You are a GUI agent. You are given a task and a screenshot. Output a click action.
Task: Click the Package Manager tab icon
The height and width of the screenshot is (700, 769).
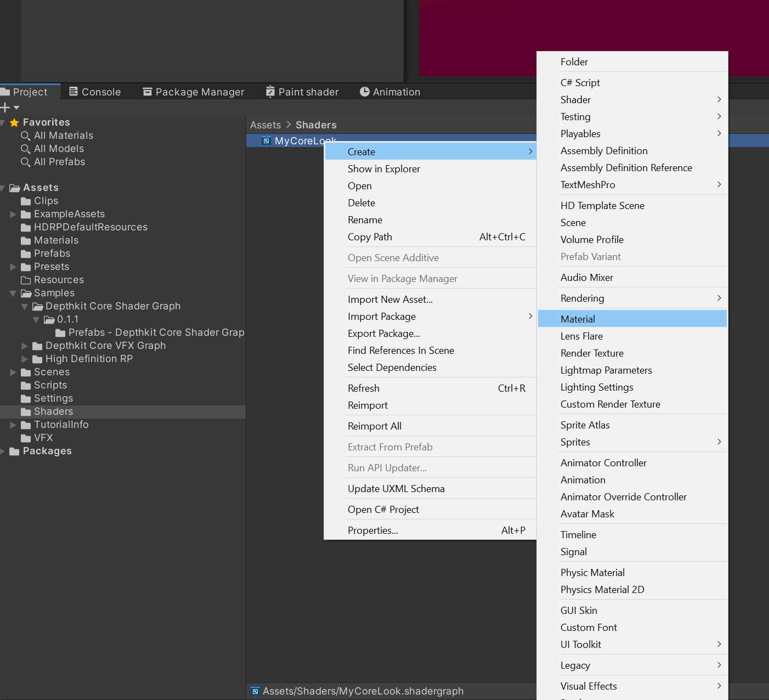tap(148, 92)
